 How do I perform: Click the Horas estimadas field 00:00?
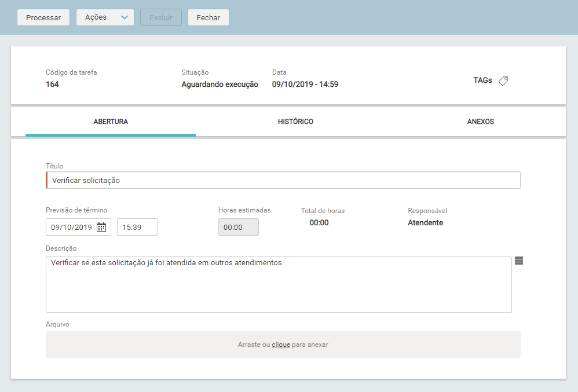point(239,227)
